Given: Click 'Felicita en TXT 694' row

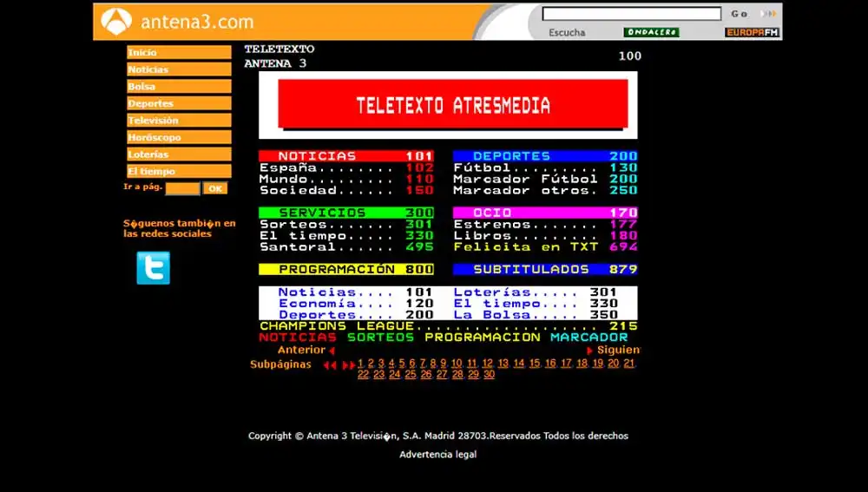Looking at the screenshot, I should coord(545,246).
